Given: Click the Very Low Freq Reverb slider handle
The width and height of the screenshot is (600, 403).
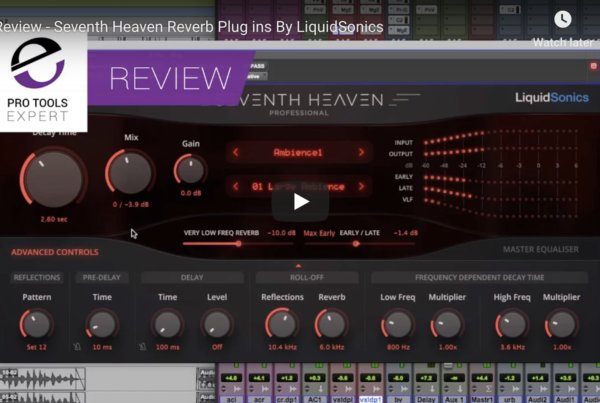Looking at the screenshot, I should point(238,243).
